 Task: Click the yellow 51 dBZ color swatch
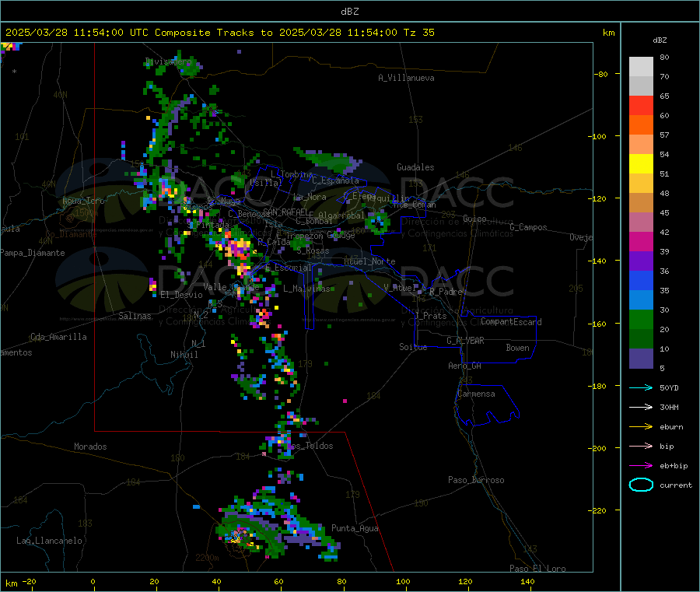641,164
